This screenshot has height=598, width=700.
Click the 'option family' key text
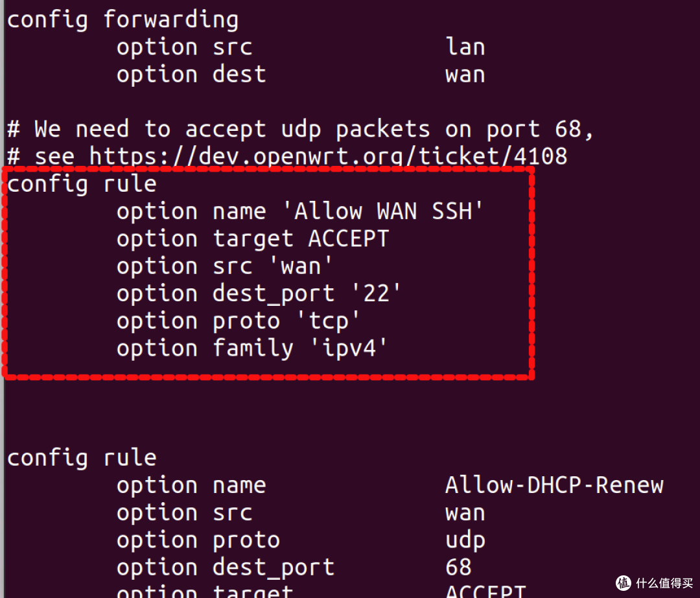[x=205, y=349]
